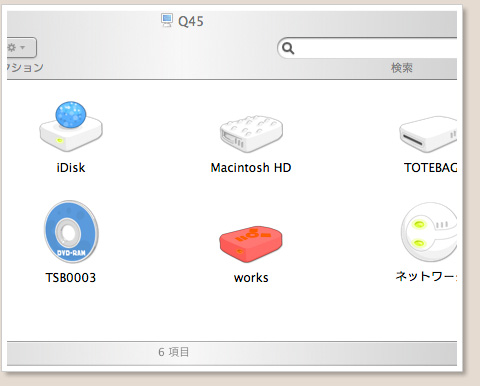Click the TOTEBAG name label

click(430, 167)
